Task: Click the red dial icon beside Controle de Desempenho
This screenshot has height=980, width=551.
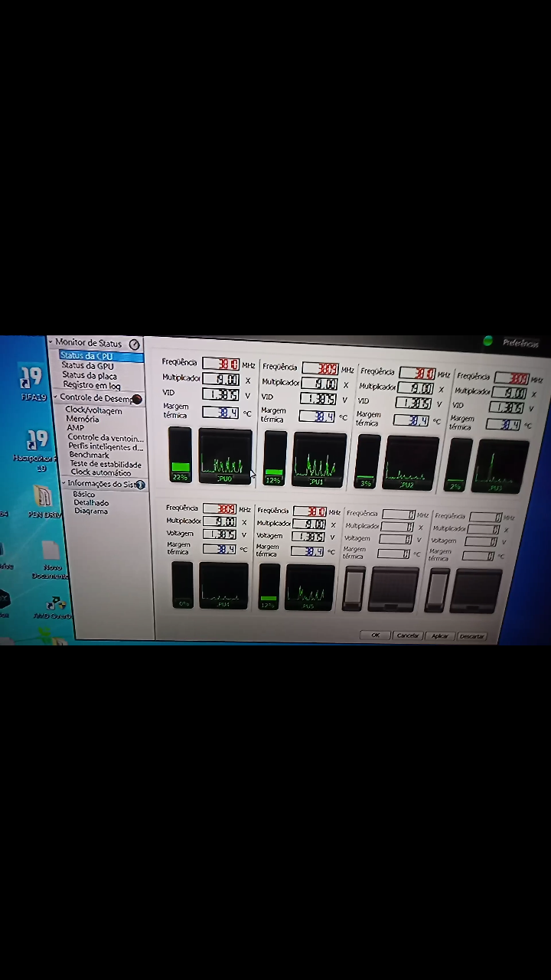Action: pos(137,399)
